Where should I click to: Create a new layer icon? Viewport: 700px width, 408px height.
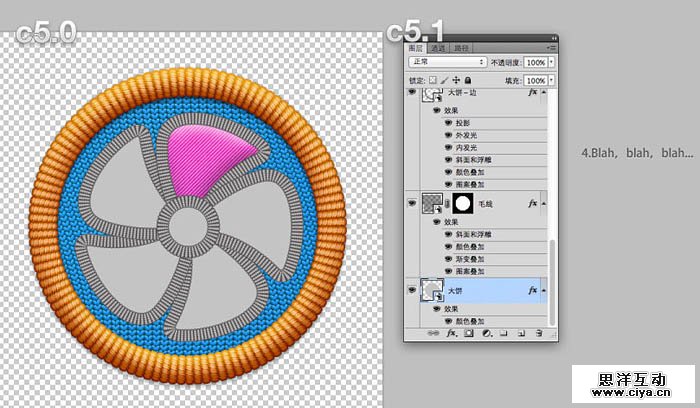[x=521, y=333]
